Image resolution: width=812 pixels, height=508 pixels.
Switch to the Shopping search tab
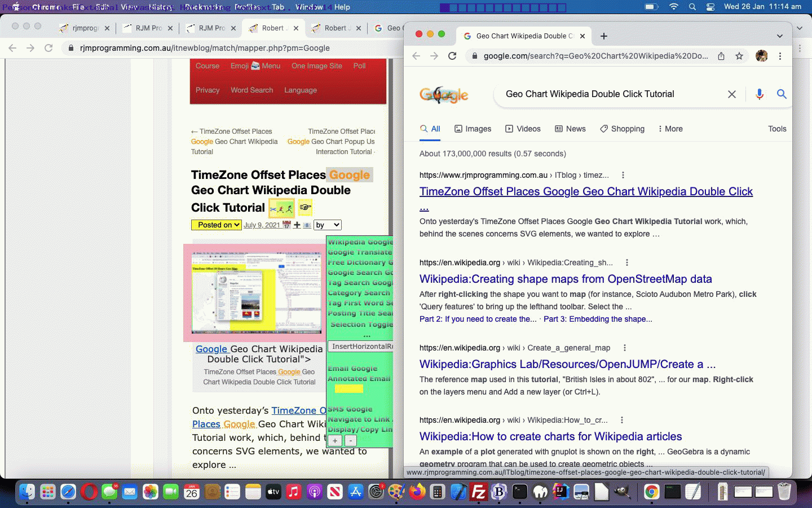click(622, 129)
